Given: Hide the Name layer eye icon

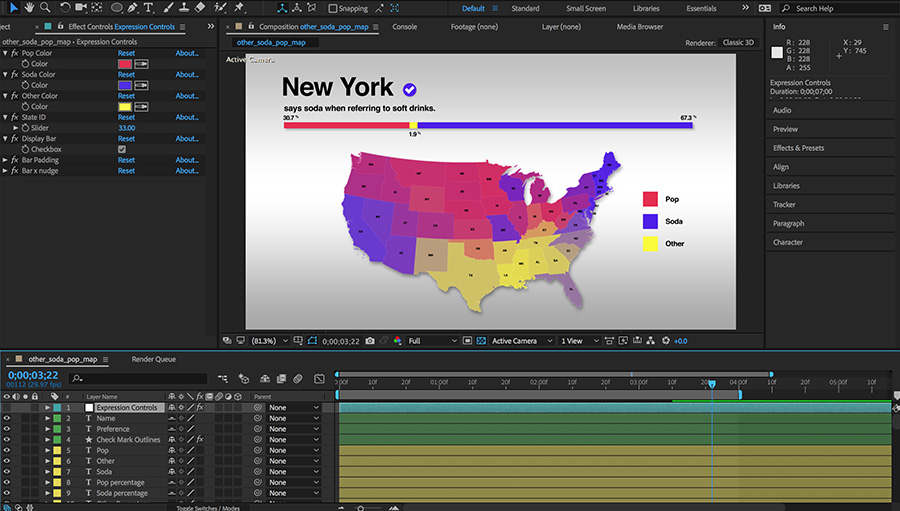Looking at the screenshot, I should [x=6, y=419].
